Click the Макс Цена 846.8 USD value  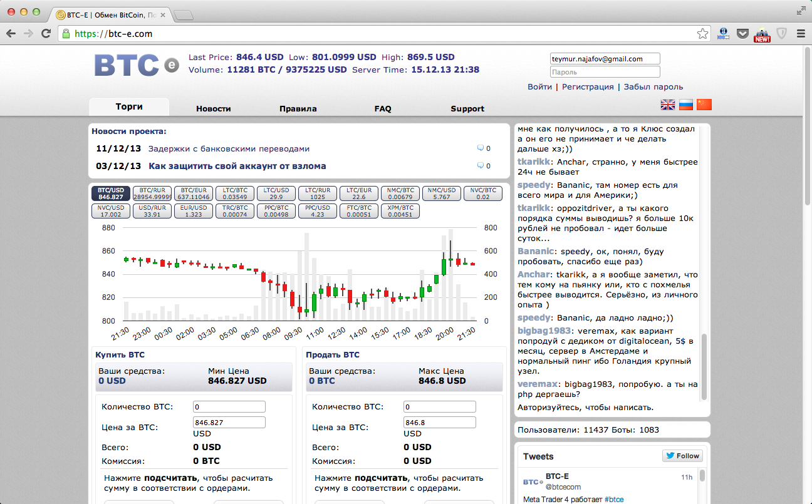pos(442,381)
